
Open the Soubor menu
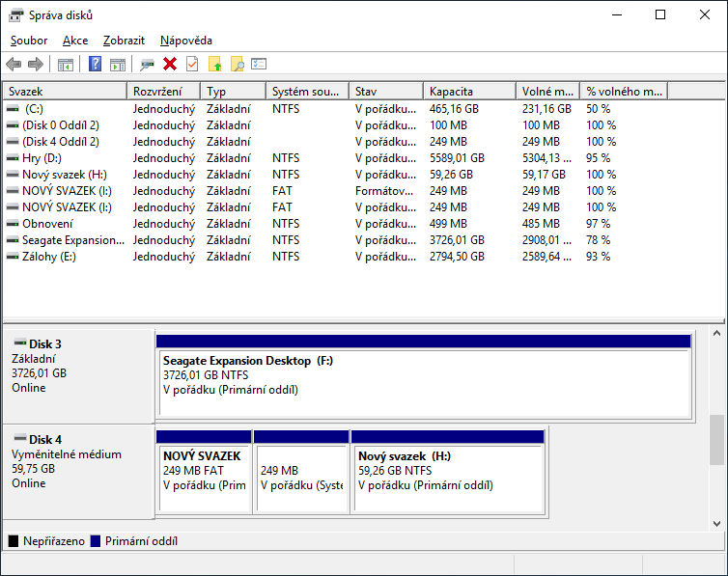tap(29, 41)
